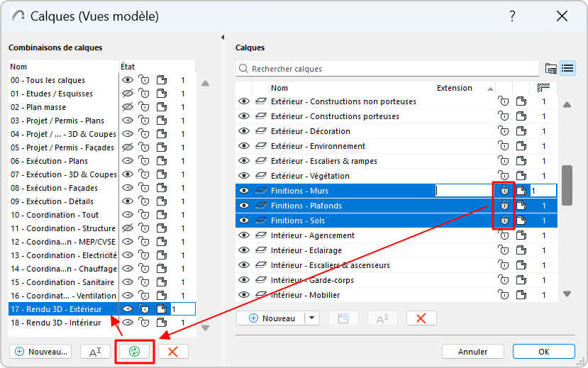Screen dimensions: 588x368
Task: Toggle visibility eye of Intérieur - Mobilier layer
Action: [x=244, y=295]
